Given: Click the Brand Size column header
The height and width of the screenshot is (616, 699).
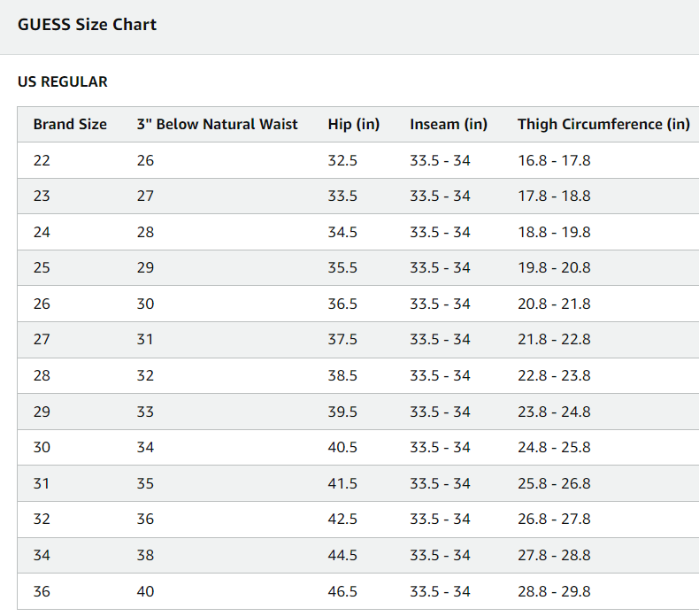Looking at the screenshot, I should click(x=70, y=124).
